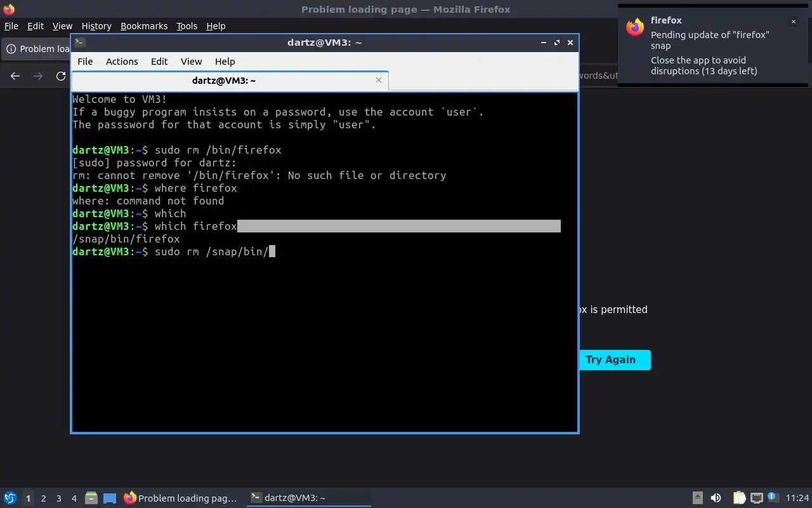Click Firefox forward arrow button
Screen dimensions: 812x508
[x=38, y=76]
